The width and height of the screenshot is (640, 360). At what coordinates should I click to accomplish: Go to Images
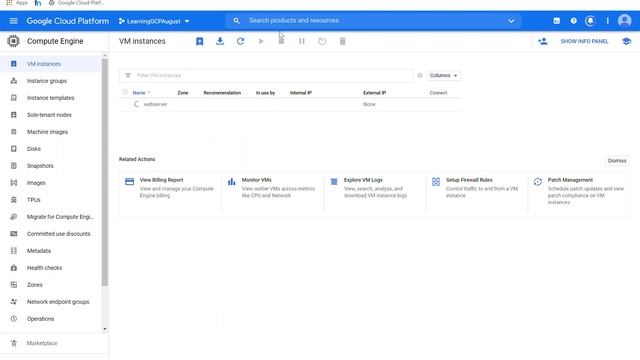tap(51, 183)
